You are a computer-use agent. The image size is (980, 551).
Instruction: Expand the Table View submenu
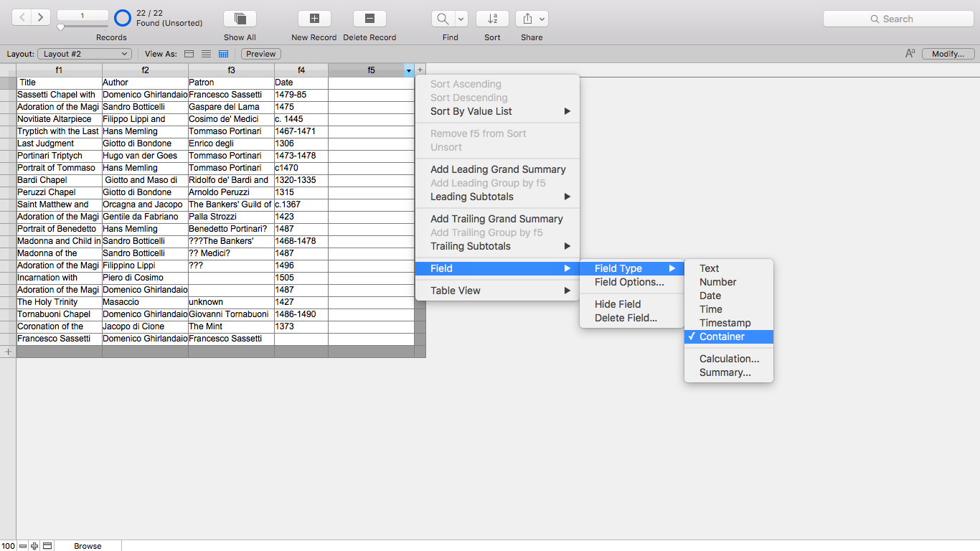497,291
